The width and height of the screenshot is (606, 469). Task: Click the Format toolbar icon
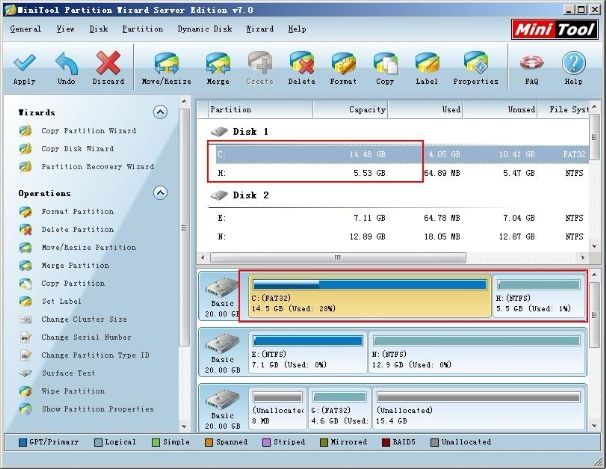[343, 63]
